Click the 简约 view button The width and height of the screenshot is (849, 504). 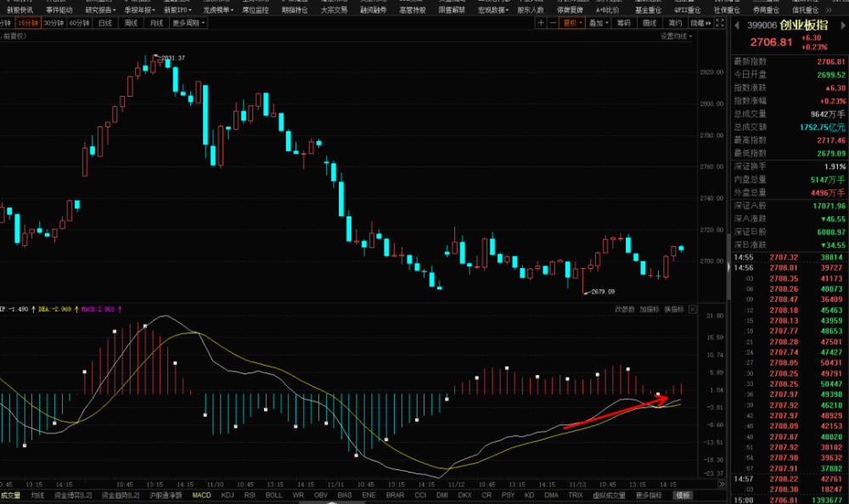pyautogui.click(x=675, y=23)
